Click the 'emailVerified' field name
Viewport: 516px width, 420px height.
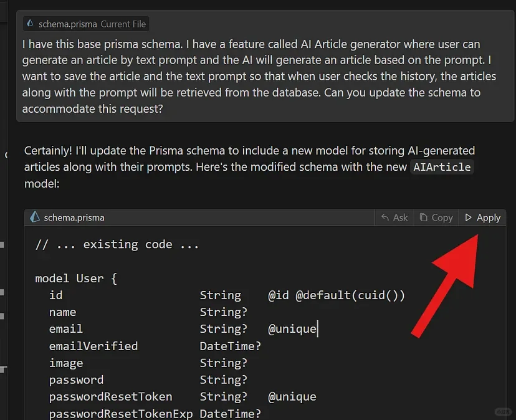click(93, 346)
